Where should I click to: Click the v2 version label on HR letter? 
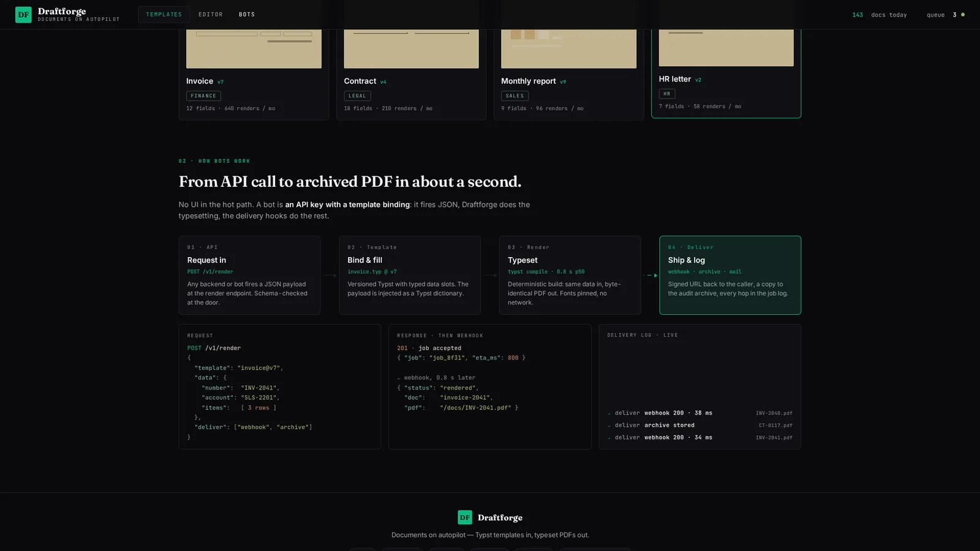click(698, 80)
